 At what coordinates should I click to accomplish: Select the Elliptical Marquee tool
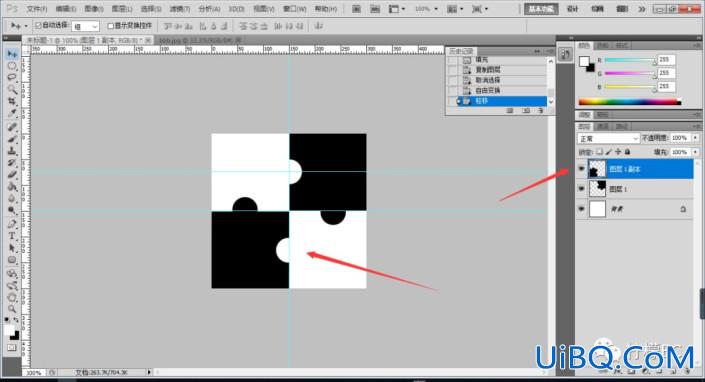12,66
